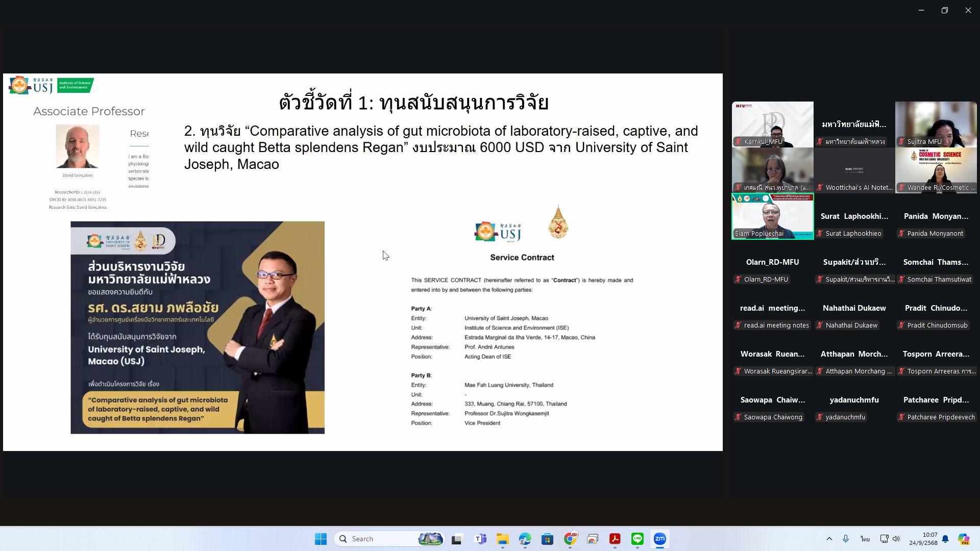Image resolution: width=980 pixels, height=551 pixels.
Task: Click the Windows Start button
Action: [x=321, y=539]
